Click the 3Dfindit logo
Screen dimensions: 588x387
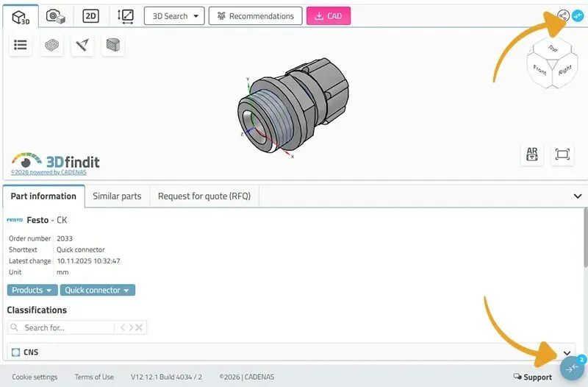pos(56,160)
